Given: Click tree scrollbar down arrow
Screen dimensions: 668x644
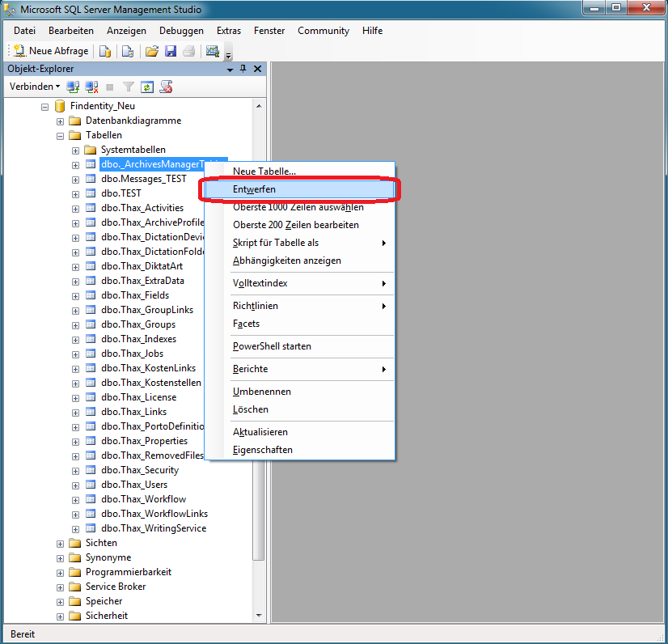Looking at the screenshot, I should pos(259,615).
